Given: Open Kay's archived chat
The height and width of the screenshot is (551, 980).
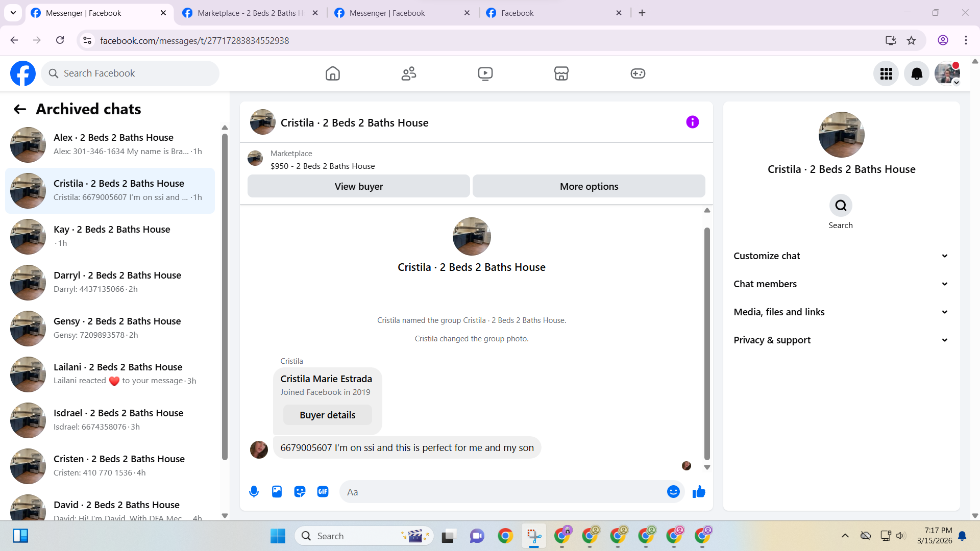Looking at the screenshot, I should click(110, 237).
